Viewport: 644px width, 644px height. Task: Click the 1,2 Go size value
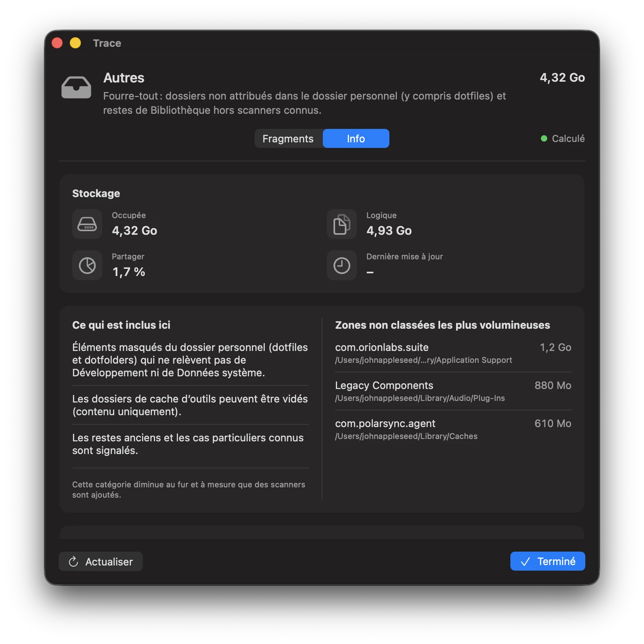tap(556, 347)
